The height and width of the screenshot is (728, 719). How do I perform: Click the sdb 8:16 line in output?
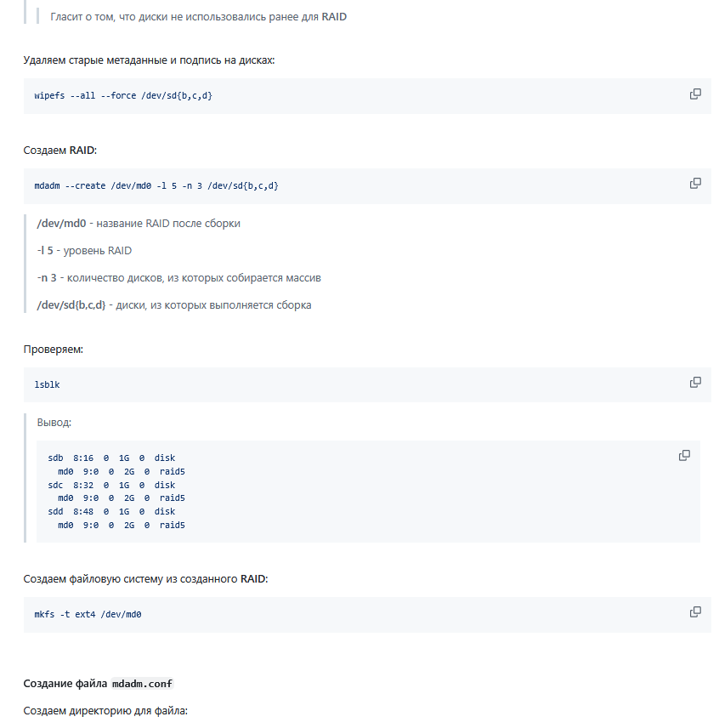(111, 458)
